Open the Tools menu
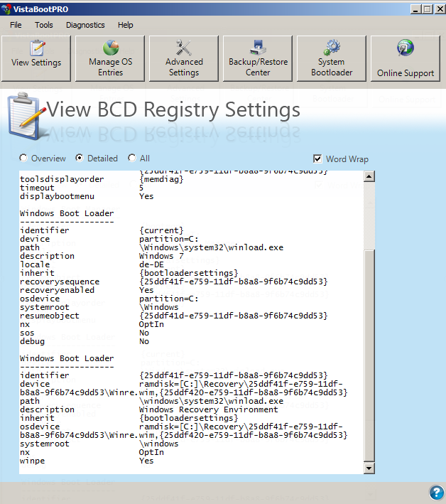Viewport: 446px width, 504px height. tap(44, 25)
